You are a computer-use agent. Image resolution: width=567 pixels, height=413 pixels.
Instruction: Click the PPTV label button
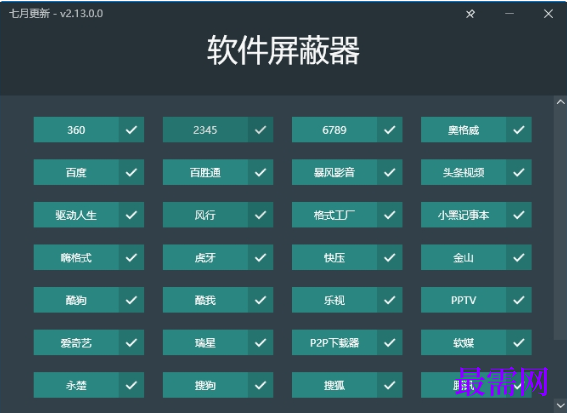(x=463, y=300)
